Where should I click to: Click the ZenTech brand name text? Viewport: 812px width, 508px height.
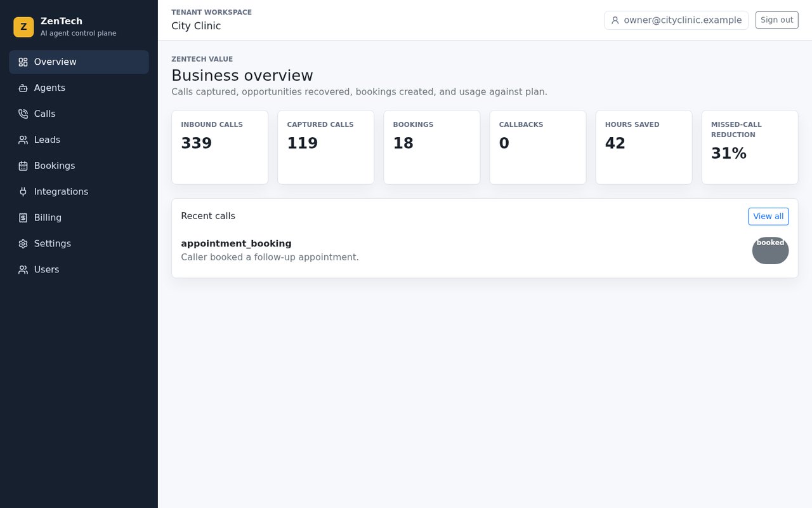(62, 22)
